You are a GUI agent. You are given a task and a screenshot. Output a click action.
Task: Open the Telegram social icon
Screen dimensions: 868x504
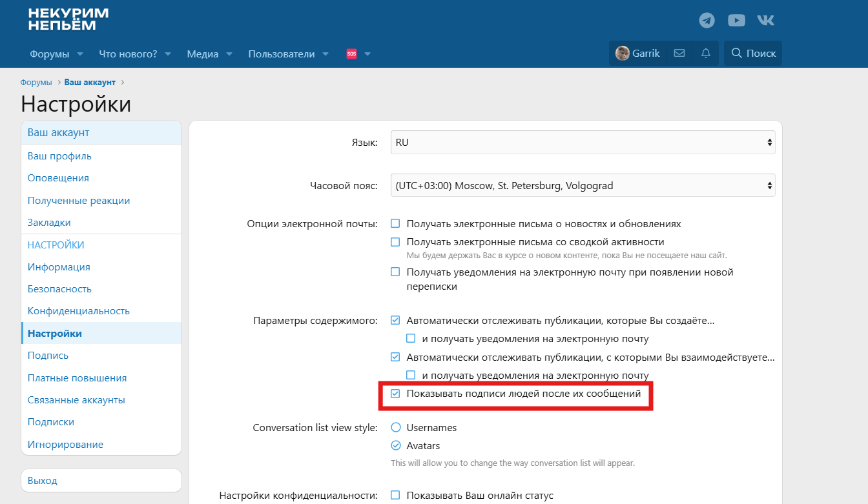707,21
